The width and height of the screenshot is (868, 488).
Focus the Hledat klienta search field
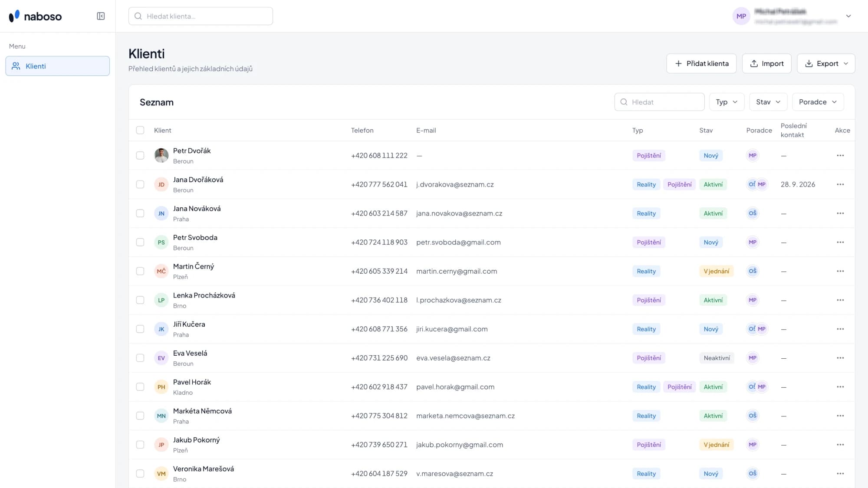[201, 16]
